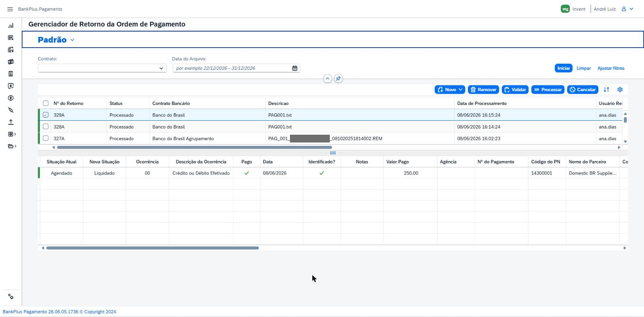Viewport: 644px width, 317px height.
Task: Open the settings gears icon at the bottom of the sidebar
Action: point(11,297)
